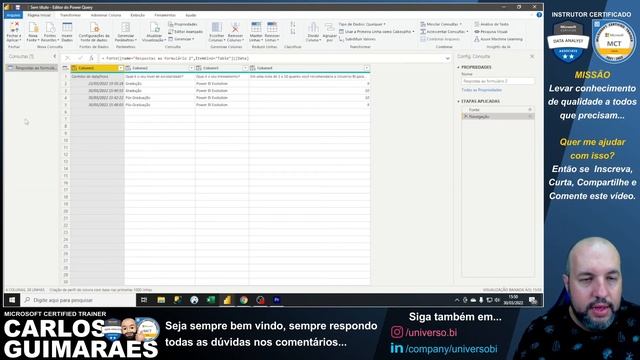Confirm formula with checkmark icon
Viewport: 640px width, 360px height.
[80, 58]
